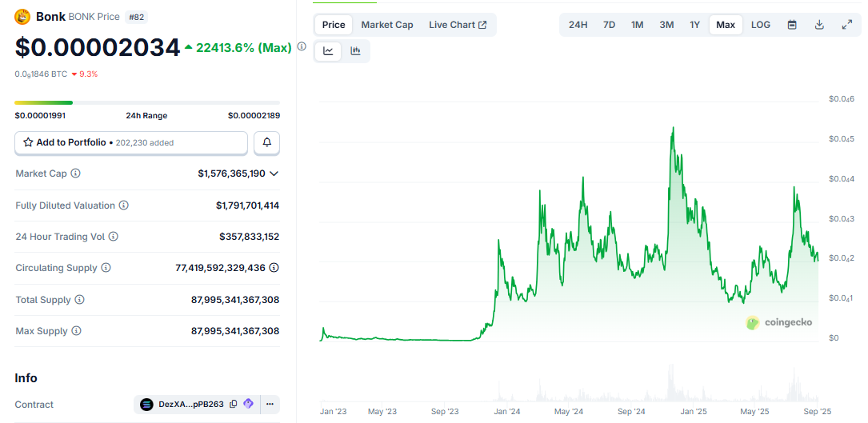
Task: Click the $1,576,365,190 market cap value
Action: [232, 174]
